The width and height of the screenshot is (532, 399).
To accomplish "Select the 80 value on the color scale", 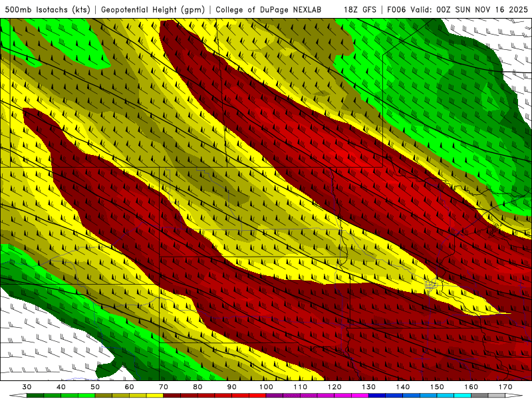I will pos(198,387).
